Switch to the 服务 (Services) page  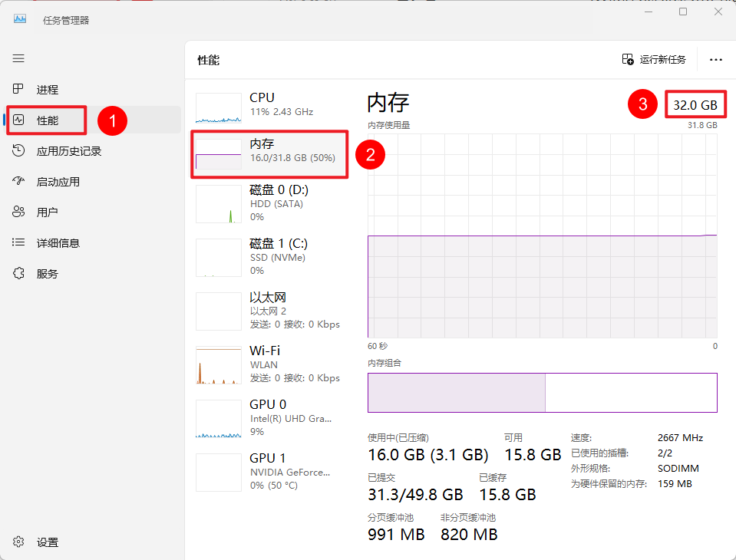pos(93,273)
